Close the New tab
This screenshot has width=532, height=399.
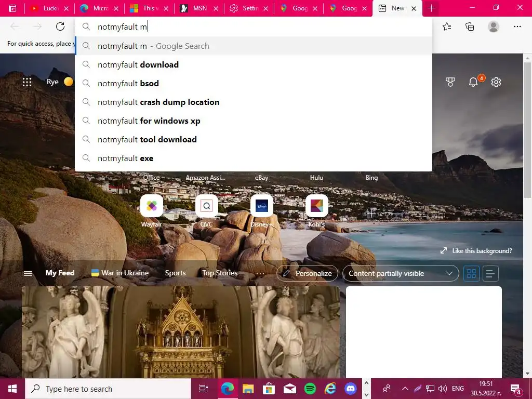[414, 8]
